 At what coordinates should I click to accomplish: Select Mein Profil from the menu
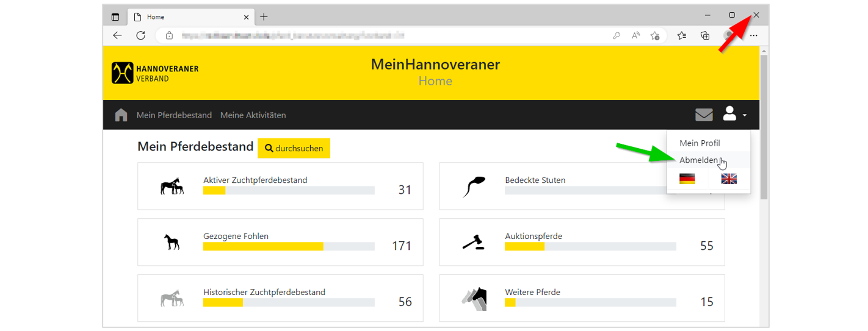[x=700, y=143]
